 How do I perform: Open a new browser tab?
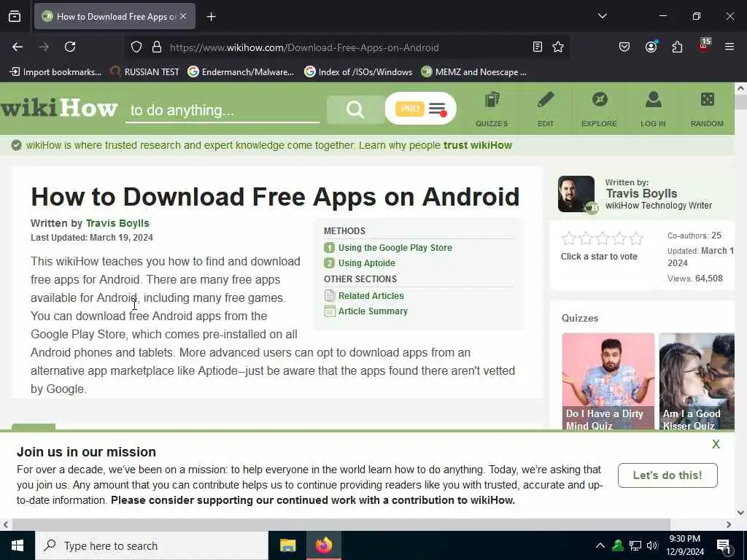coord(211,17)
